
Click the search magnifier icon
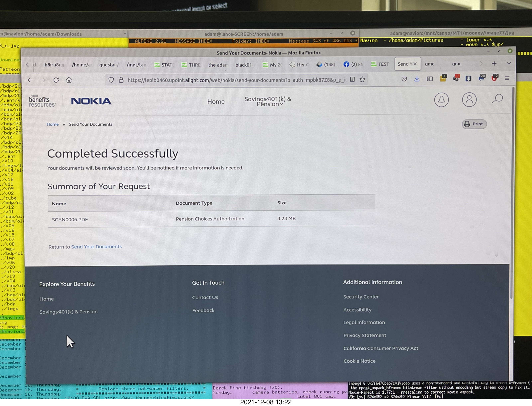tap(497, 99)
